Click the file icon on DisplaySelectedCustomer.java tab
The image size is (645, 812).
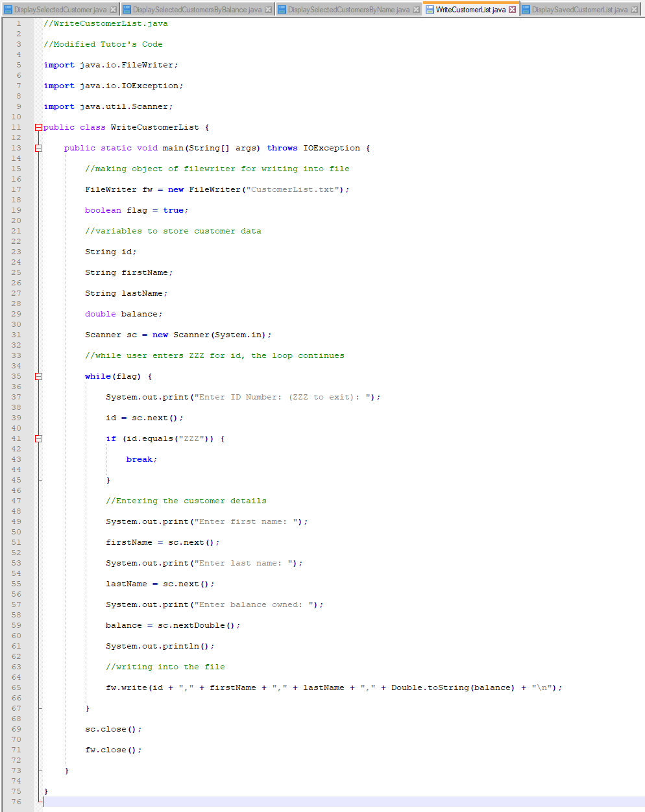coord(9,10)
